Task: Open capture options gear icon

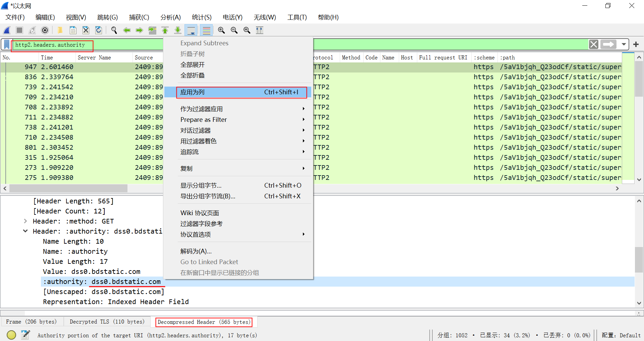Action: point(45,30)
